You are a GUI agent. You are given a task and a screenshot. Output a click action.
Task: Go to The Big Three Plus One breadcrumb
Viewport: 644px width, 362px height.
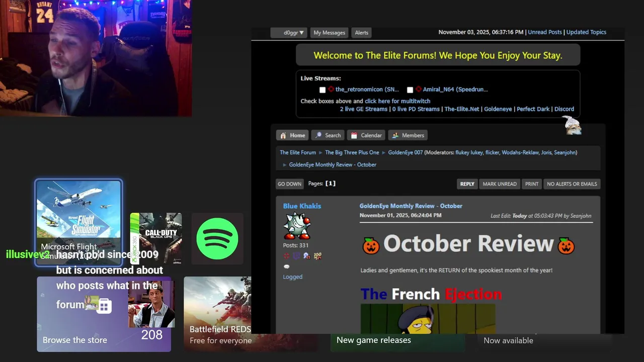[352, 152]
